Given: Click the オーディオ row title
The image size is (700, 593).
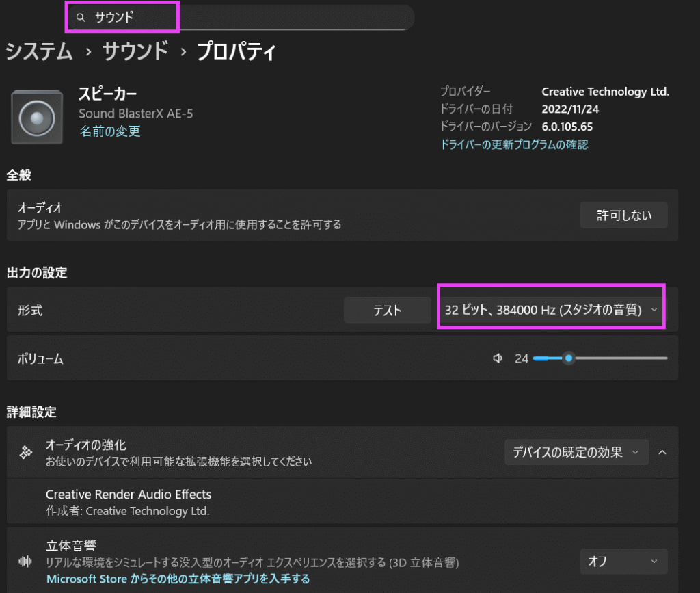Looking at the screenshot, I should (40, 208).
